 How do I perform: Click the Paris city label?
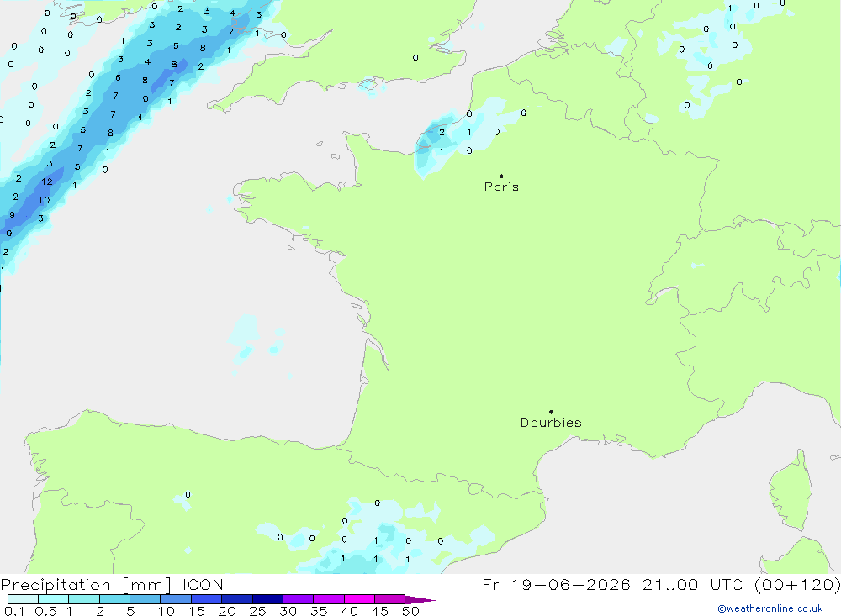coord(501,187)
